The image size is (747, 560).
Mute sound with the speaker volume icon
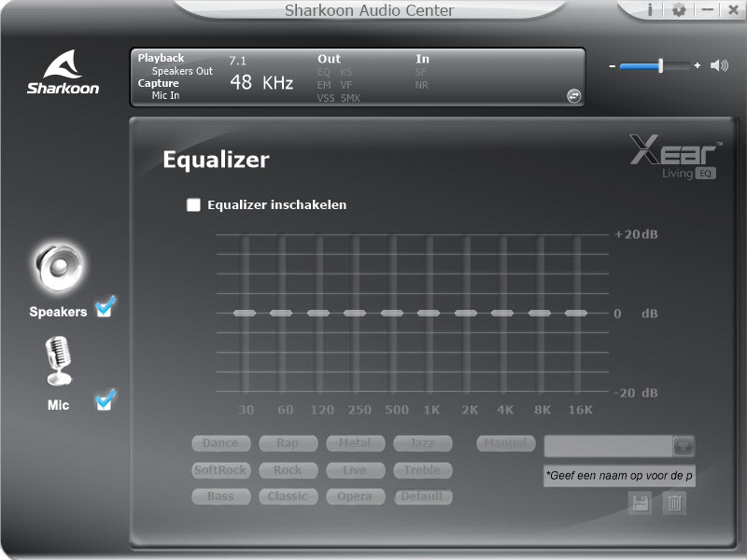pos(718,65)
